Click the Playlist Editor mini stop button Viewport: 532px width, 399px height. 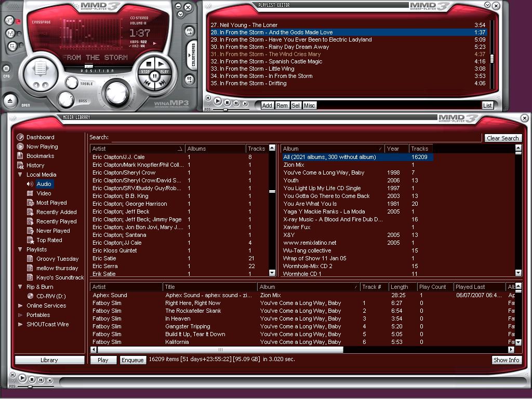(x=228, y=102)
